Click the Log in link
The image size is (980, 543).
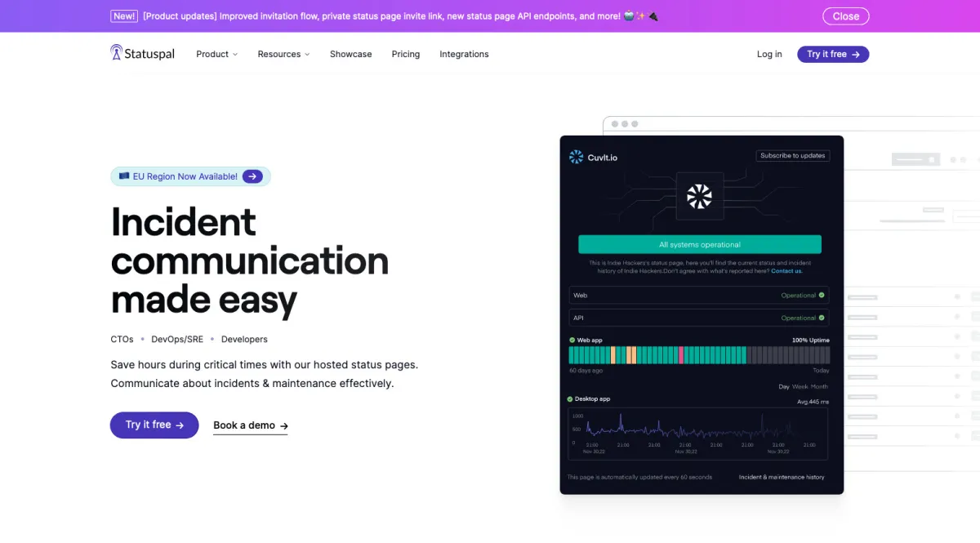pos(769,54)
